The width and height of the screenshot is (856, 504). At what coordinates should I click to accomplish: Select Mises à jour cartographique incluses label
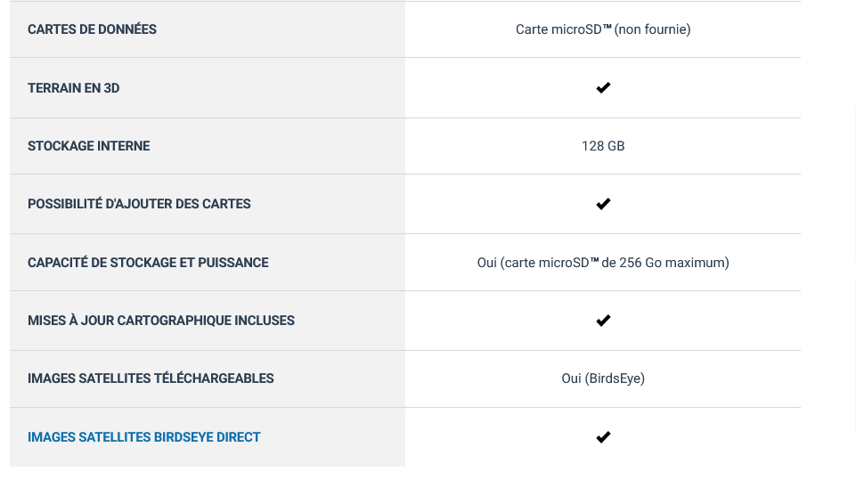click(x=161, y=321)
